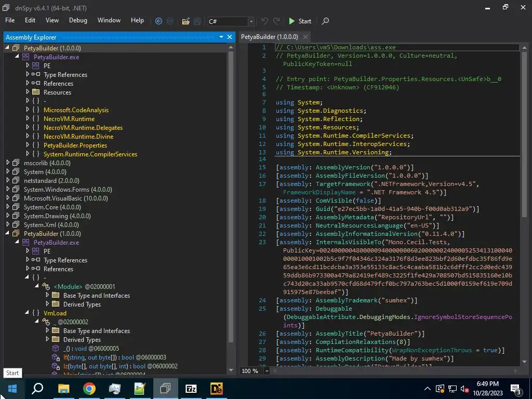Open the Window menu
Viewport: 532px width, 399px height.
click(109, 20)
